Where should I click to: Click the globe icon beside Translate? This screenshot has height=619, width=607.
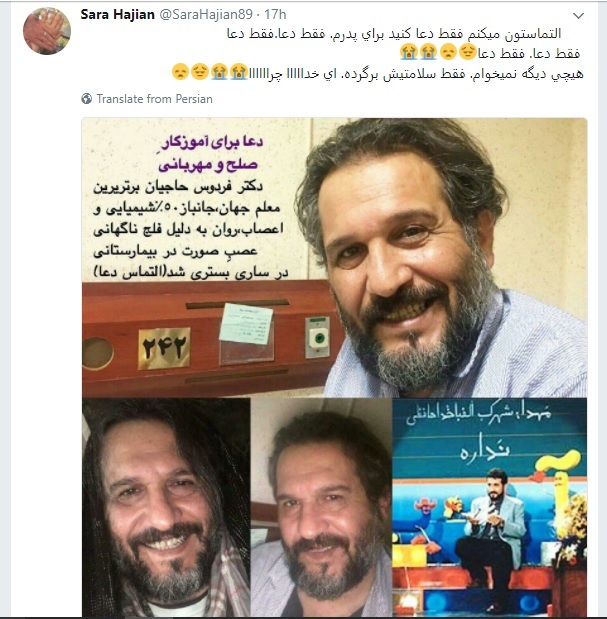(x=87, y=99)
